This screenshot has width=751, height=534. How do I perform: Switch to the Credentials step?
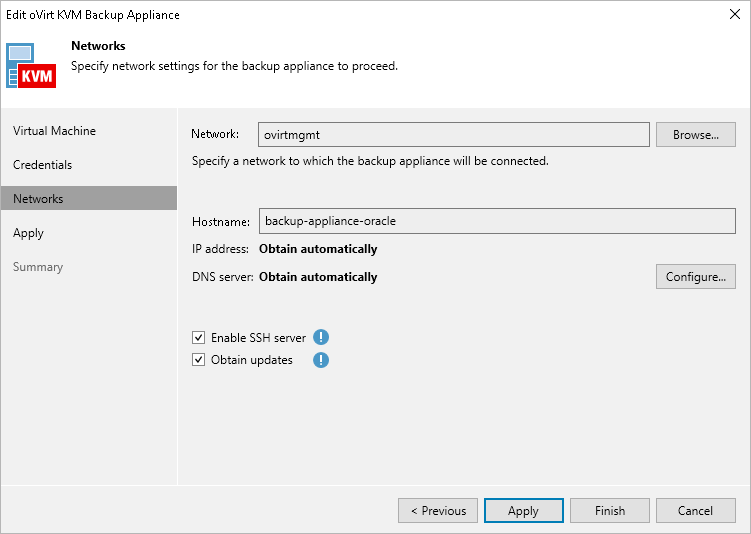click(42, 165)
